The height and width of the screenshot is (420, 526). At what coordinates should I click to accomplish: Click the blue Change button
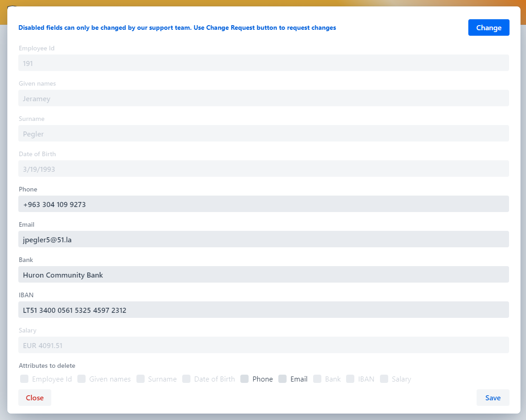488,27
